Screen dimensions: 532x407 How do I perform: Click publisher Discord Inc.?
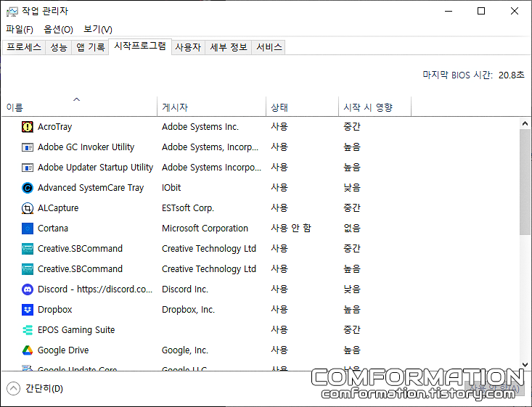tap(185, 289)
